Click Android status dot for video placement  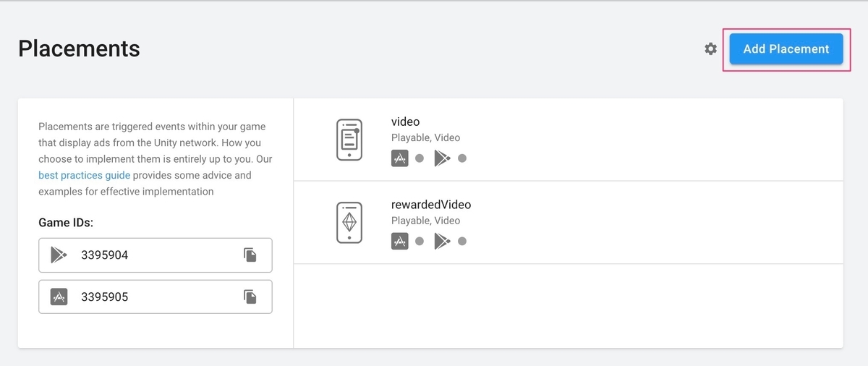click(462, 158)
